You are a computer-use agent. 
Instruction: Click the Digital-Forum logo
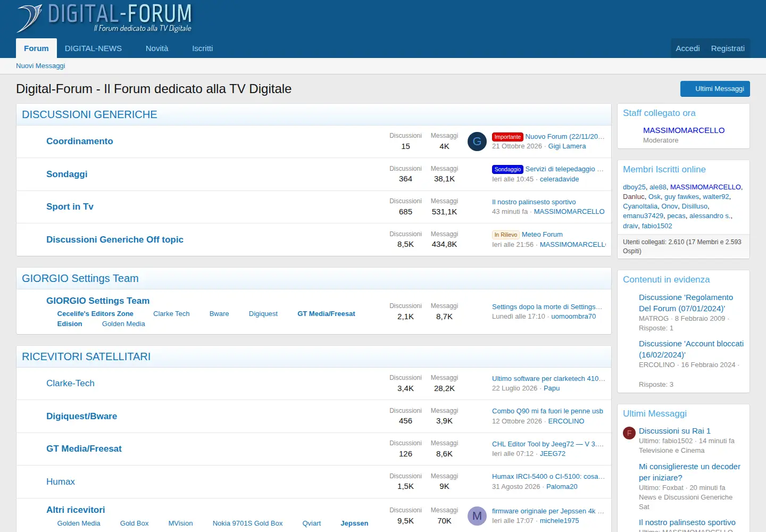pos(104,18)
